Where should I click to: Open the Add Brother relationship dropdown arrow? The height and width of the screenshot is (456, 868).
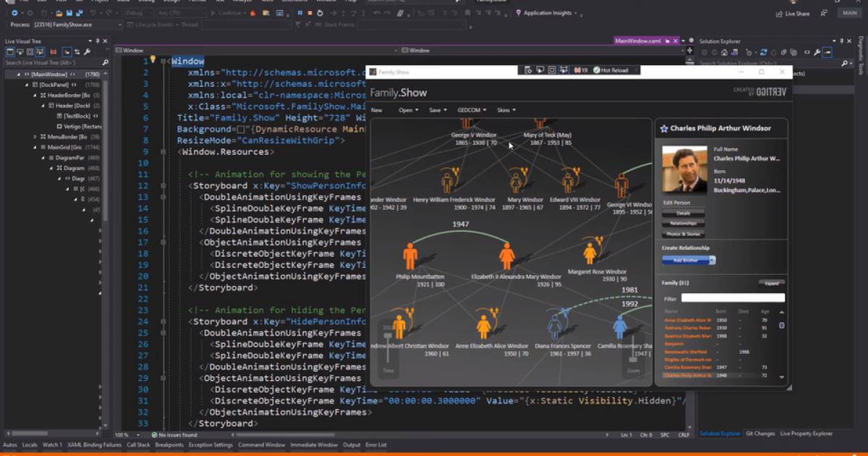tap(713, 260)
